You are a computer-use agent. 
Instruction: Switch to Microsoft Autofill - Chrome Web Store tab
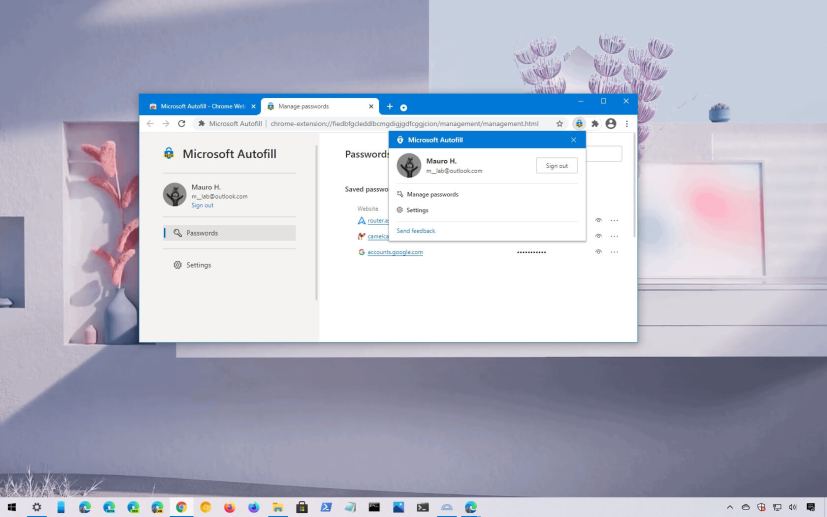click(203, 106)
